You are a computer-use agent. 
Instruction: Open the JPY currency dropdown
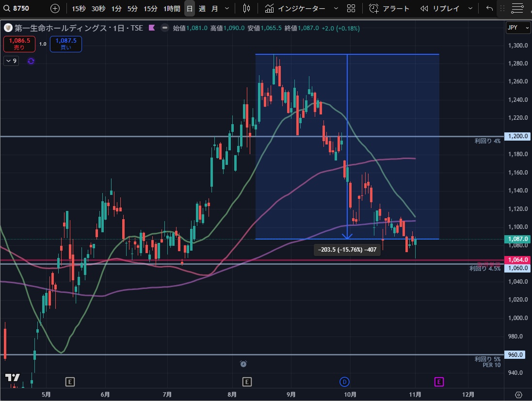518,28
